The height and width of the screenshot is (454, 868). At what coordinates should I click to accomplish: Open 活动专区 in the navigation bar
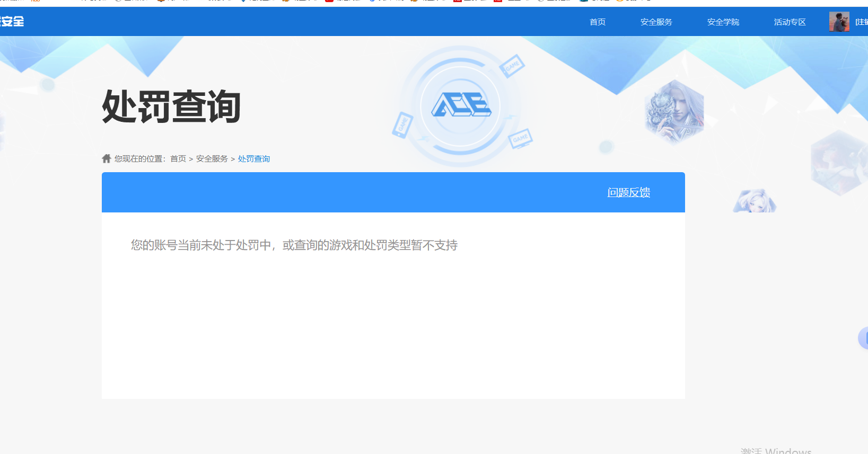790,22
